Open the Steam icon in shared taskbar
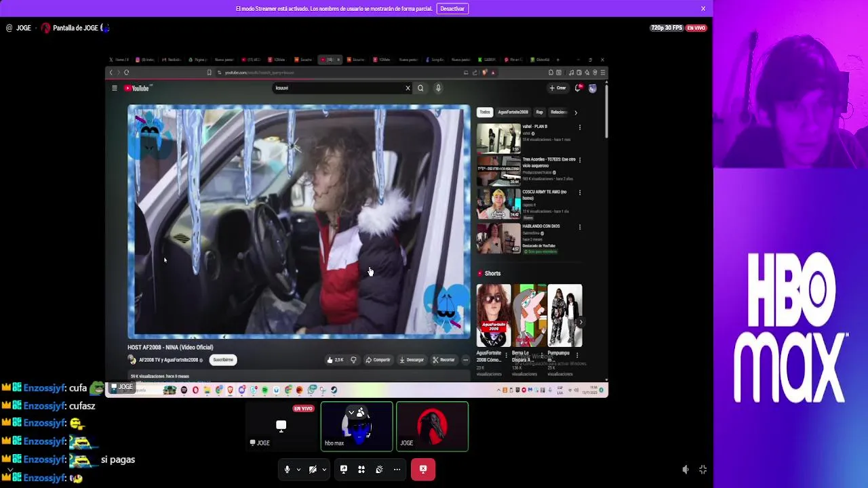The image size is (868, 488). coord(334,390)
